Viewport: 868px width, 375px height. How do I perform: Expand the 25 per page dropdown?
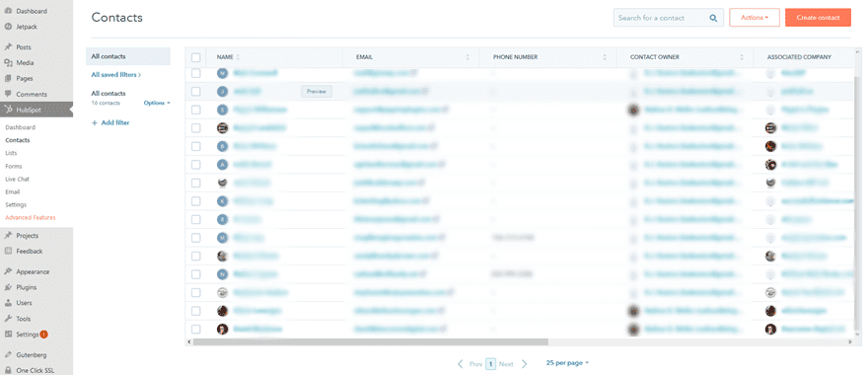point(567,363)
